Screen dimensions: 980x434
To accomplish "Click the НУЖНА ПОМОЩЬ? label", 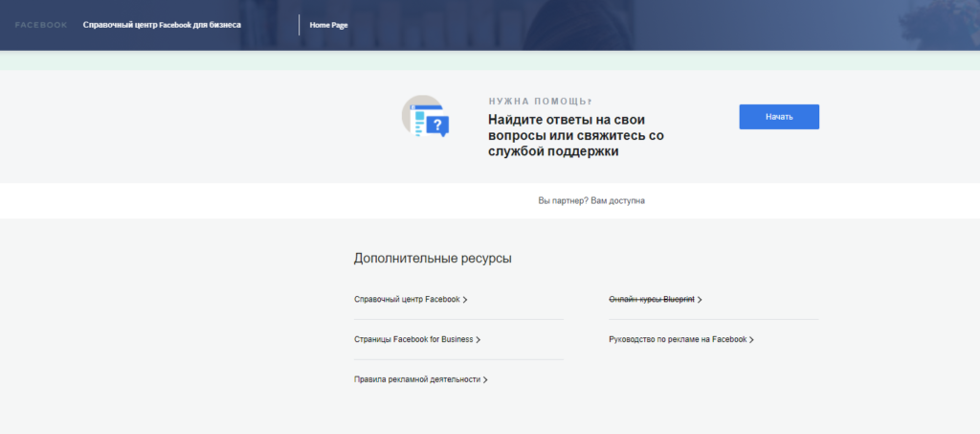I will coord(540,101).
